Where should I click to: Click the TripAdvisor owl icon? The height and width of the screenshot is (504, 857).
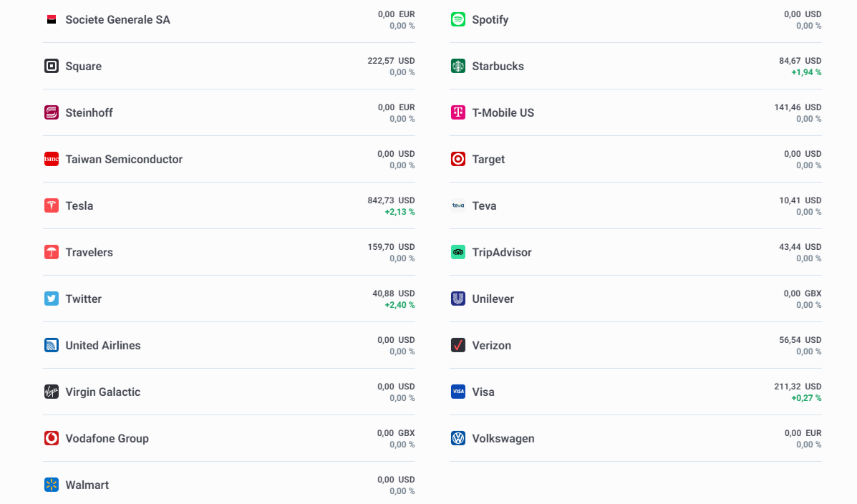457,252
